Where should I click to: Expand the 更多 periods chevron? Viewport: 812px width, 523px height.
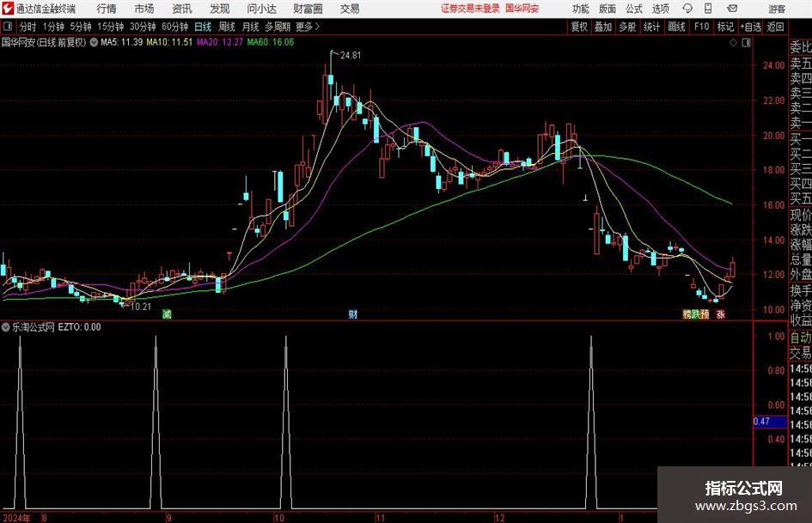coord(308,27)
